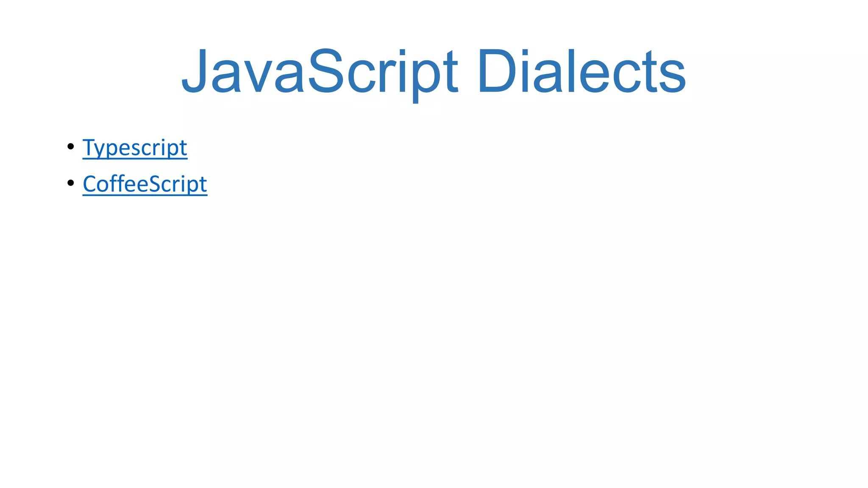Click the Coffee portion of CoffeeScript link
Image resolution: width=868 pixels, height=488 pixels.
[115, 184]
